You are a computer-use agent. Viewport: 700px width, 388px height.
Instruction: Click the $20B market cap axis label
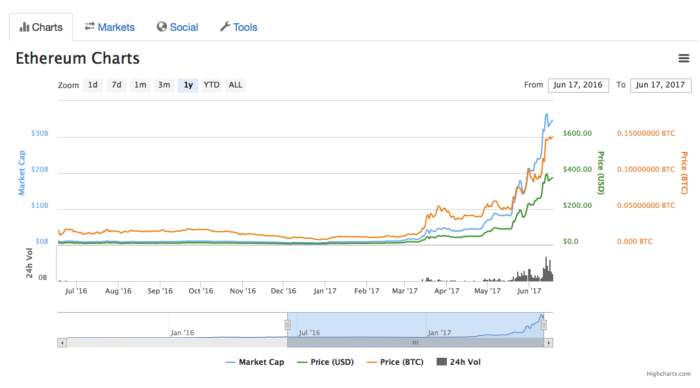tap(40, 169)
